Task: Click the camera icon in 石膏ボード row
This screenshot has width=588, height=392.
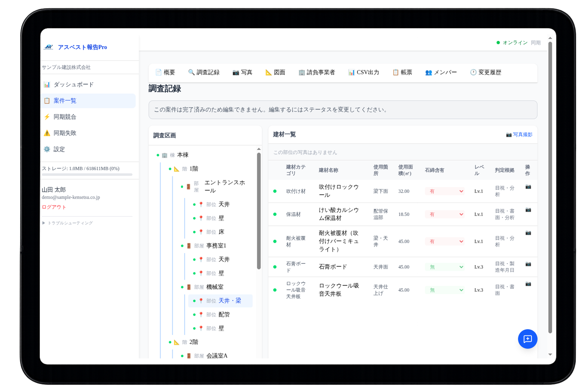Action: [528, 264]
